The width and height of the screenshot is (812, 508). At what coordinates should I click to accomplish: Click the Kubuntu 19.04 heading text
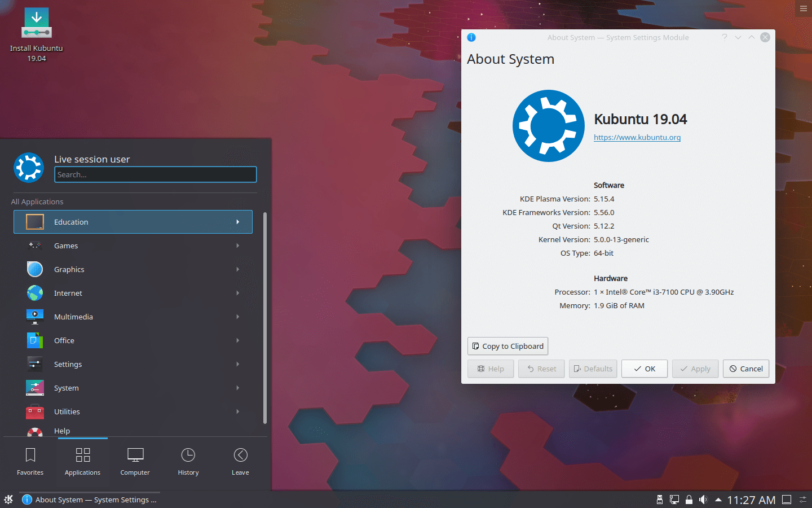[641, 119]
